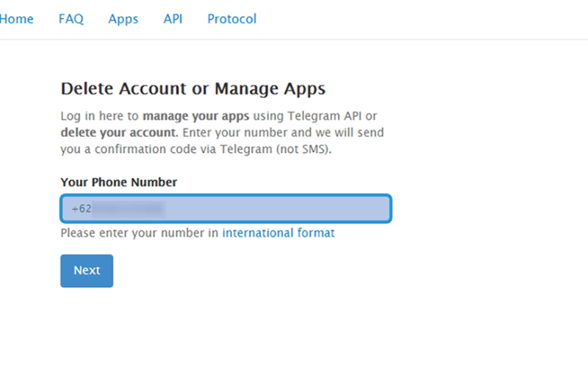Viewport: 588px width, 368px height.
Task: Open the Apps navigation link
Action: (123, 19)
